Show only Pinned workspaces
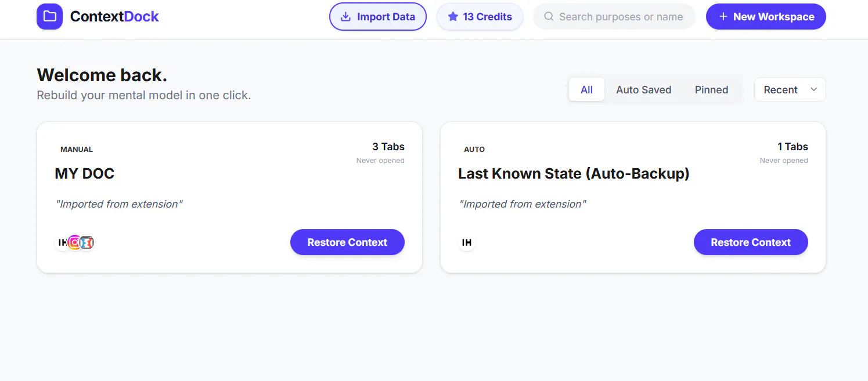This screenshot has height=381, width=868. (711, 90)
